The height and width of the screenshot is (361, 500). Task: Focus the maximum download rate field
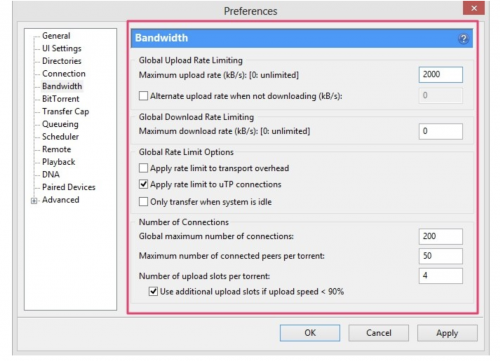pos(441,131)
